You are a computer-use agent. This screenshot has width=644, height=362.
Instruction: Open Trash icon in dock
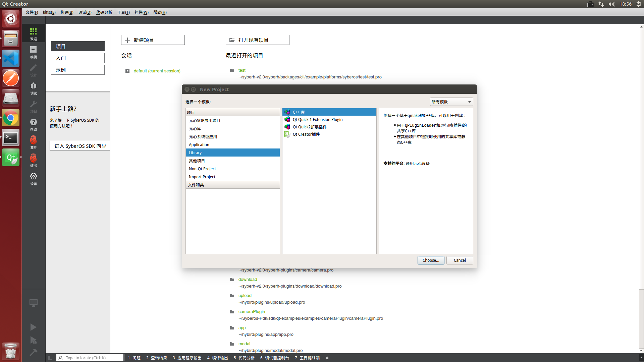(11, 351)
